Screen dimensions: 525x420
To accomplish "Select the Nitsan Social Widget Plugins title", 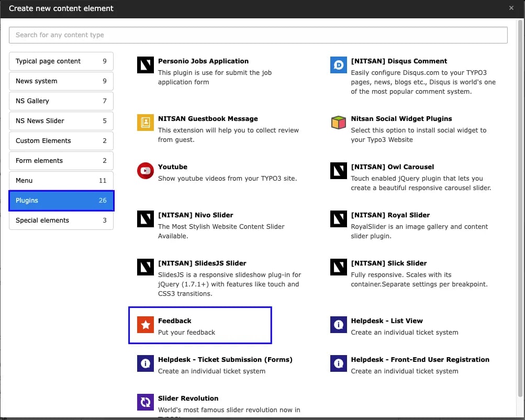I will 401,119.
